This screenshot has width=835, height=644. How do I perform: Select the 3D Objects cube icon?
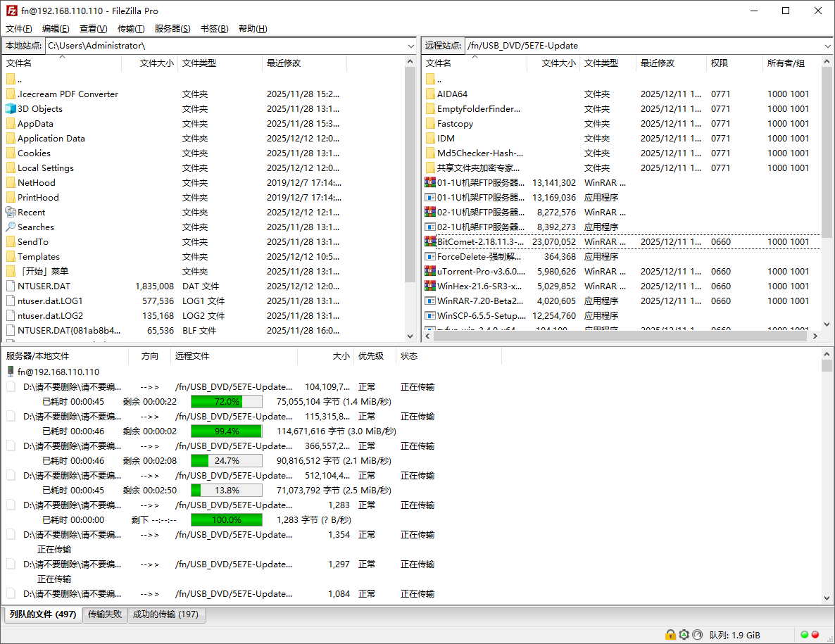pos(11,108)
